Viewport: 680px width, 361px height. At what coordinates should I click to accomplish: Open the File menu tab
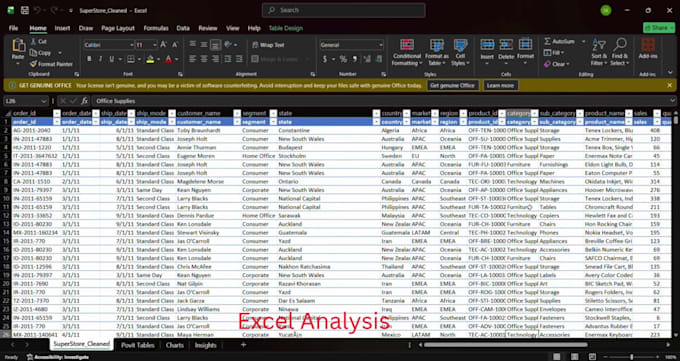13,28
